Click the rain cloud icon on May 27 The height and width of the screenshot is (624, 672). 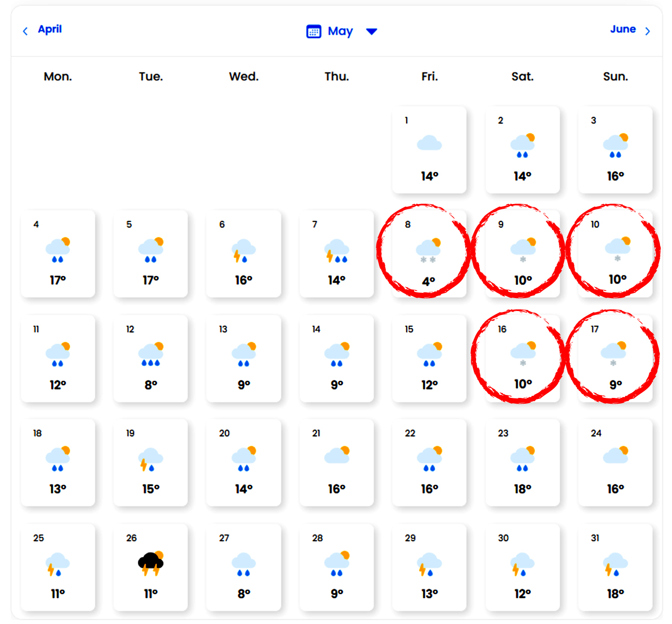click(243, 564)
